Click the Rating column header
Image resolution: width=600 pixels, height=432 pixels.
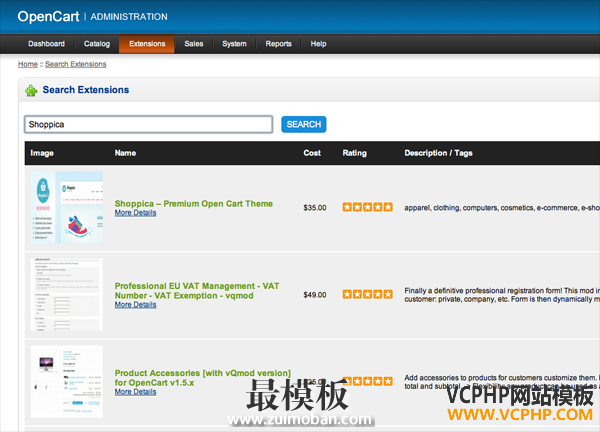coord(354,153)
